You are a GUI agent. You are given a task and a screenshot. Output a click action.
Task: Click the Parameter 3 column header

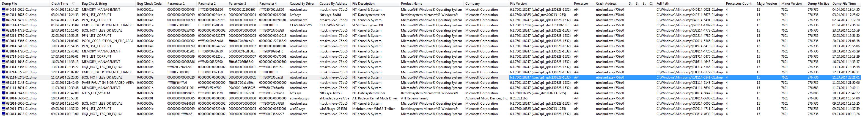(x=243, y=3)
